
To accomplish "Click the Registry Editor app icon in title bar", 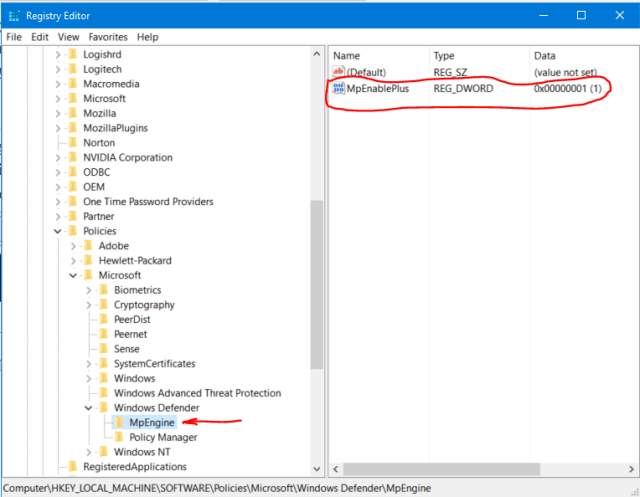I will point(14,16).
